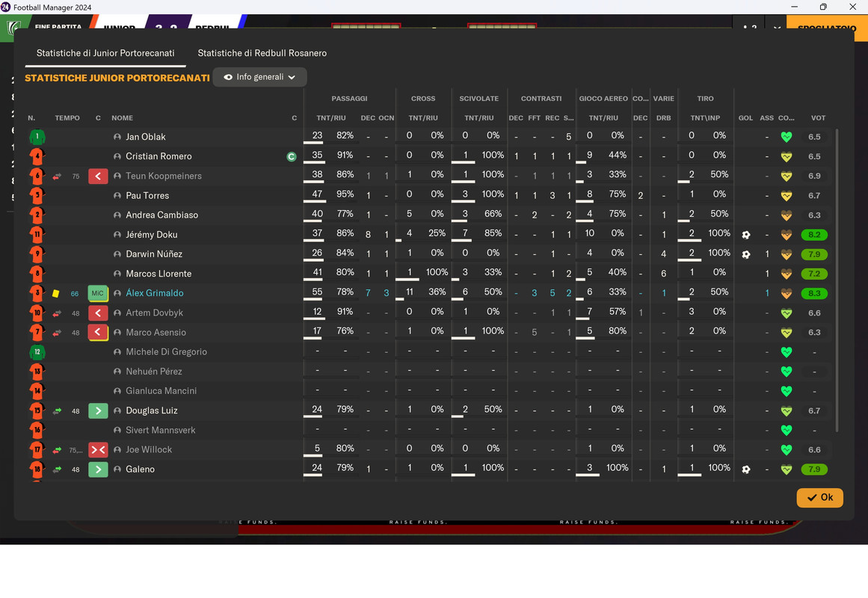The image size is (868, 598).
Task: Sort by the TEMPO column header
Action: 67,118
